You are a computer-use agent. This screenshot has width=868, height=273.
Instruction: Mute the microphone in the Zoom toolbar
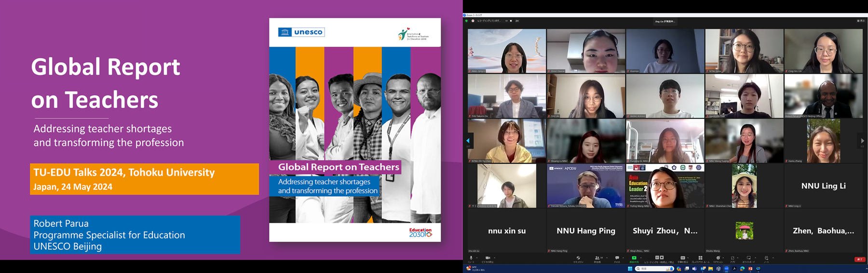(471, 258)
